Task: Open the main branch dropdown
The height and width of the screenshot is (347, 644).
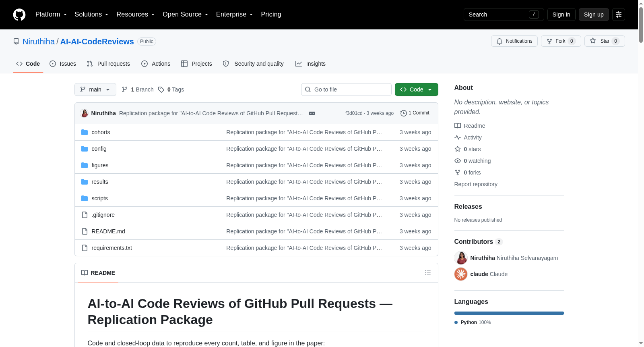Action: tap(95, 89)
